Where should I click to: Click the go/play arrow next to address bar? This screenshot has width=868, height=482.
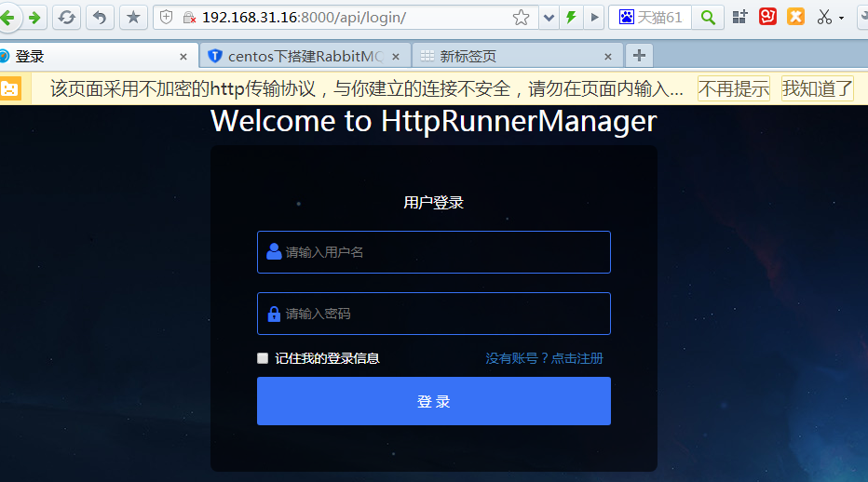(594, 18)
